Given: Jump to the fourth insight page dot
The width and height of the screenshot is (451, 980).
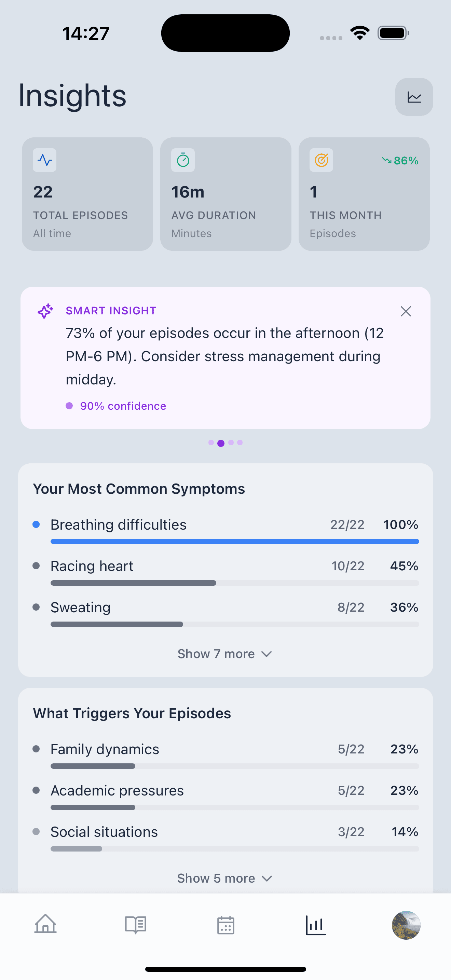Looking at the screenshot, I should [x=240, y=443].
